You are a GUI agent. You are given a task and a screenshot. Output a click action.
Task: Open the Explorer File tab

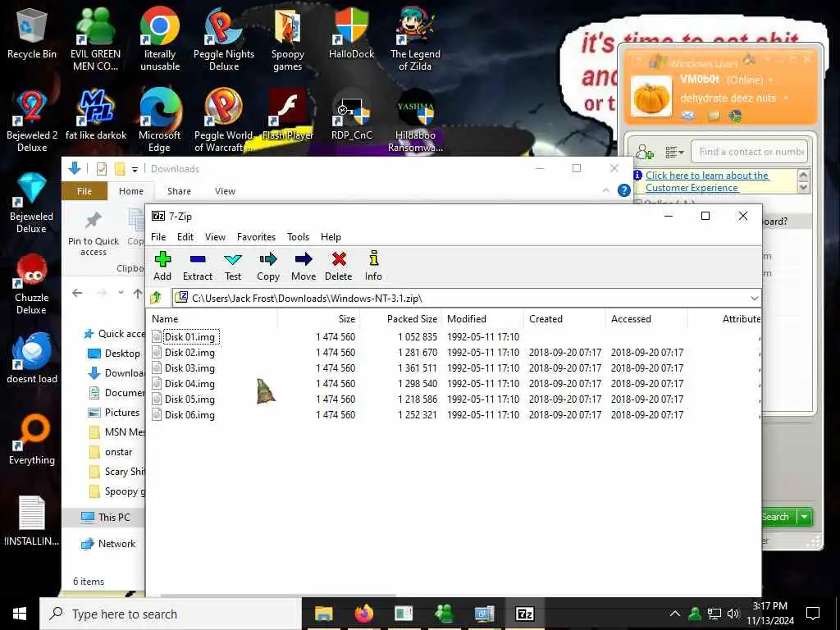[x=84, y=191]
